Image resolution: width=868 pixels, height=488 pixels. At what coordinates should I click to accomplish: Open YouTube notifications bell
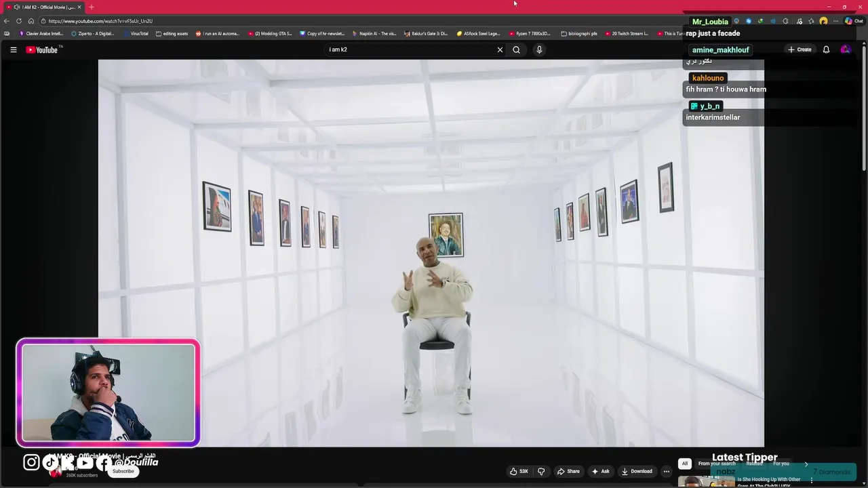826,49
